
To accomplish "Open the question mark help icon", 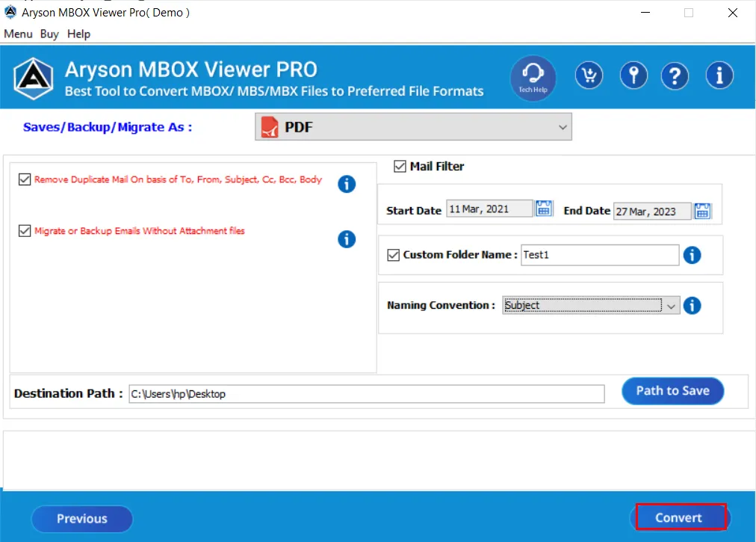I will click(675, 76).
